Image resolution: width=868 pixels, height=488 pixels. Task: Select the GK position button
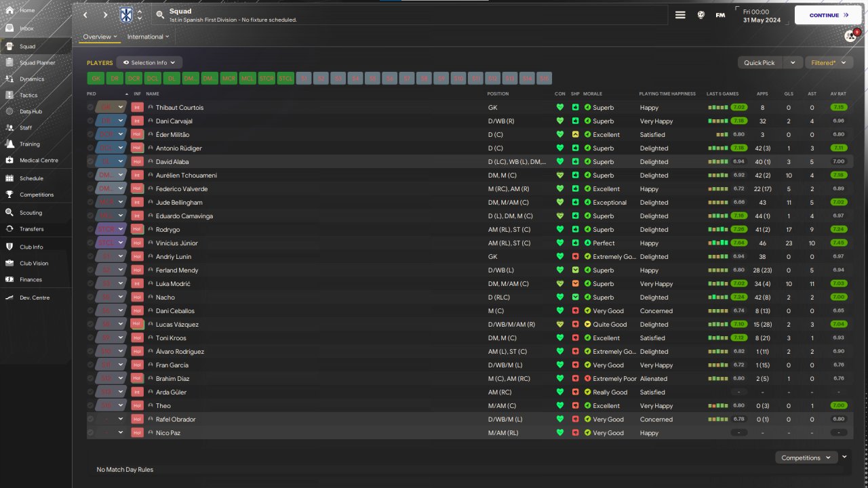coord(96,79)
